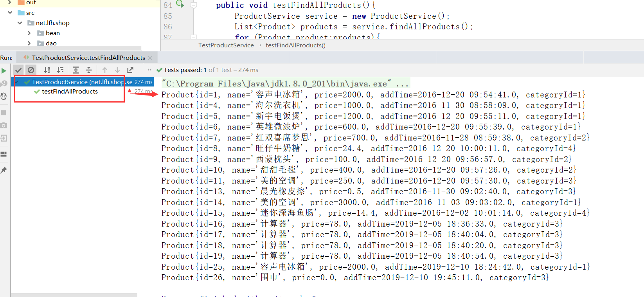Click the Dump Threads camera icon
This screenshot has width=644, height=297.
(x=4, y=125)
